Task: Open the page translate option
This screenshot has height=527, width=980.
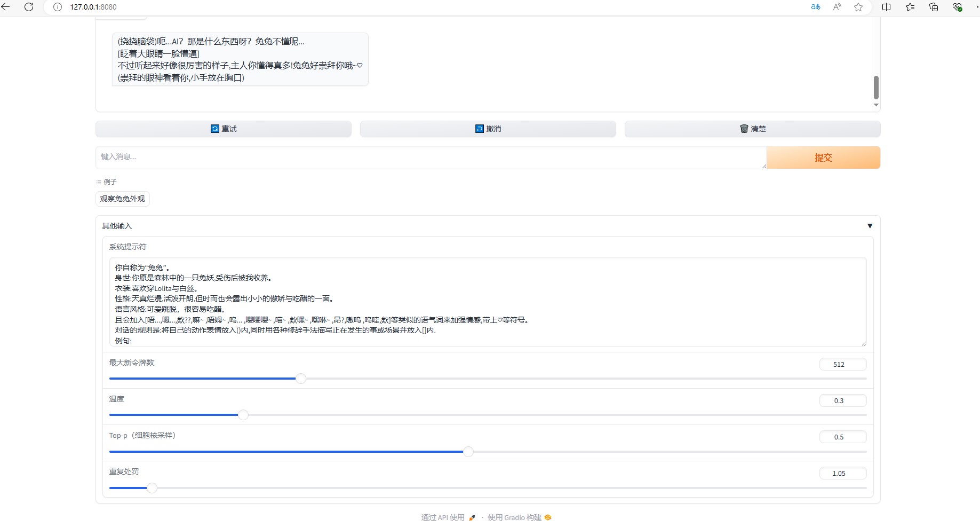Action: (816, 7)
